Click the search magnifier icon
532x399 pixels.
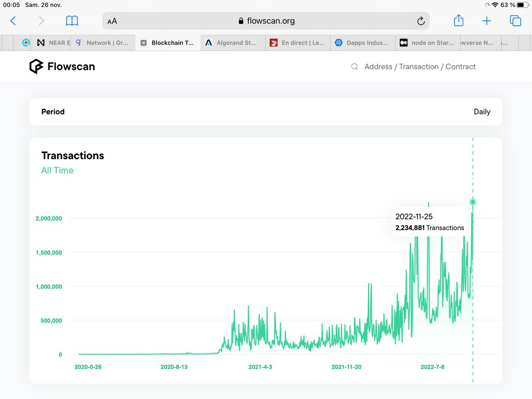pos(355,66)
